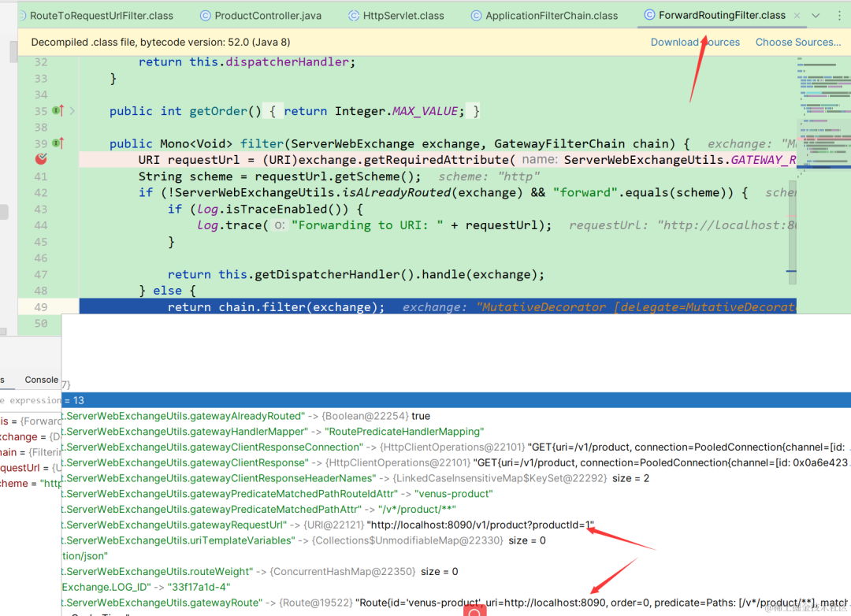Select the gatewayRoute venus-product entry
851x616 pixels.
[x=456, y=603]
